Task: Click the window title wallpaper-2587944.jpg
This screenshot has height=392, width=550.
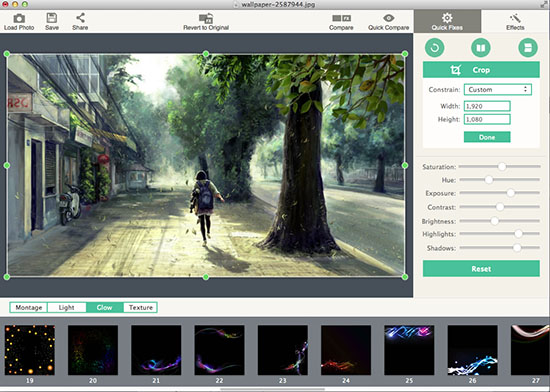Action: (x=278, y=5)
